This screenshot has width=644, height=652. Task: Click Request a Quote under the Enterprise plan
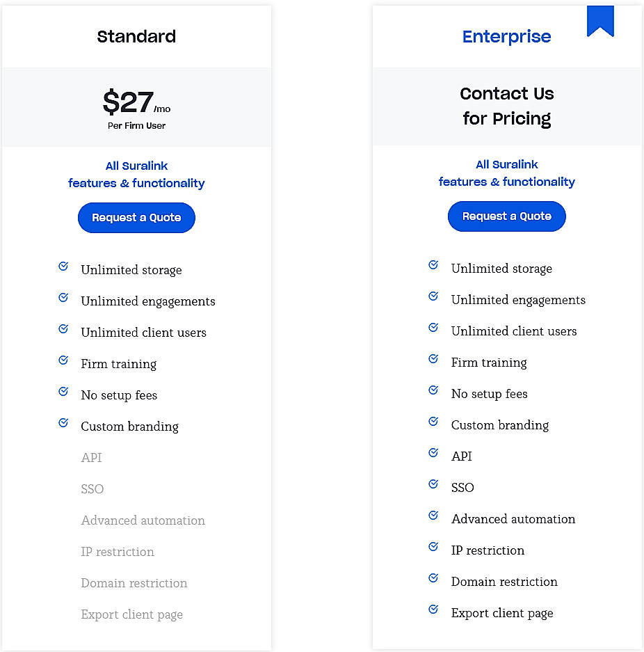pos(506,216)
